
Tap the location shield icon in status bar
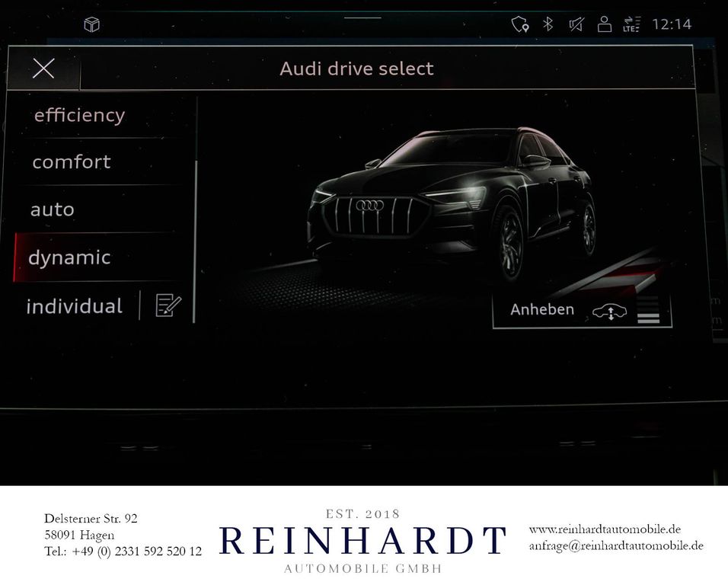click(521, 24)
